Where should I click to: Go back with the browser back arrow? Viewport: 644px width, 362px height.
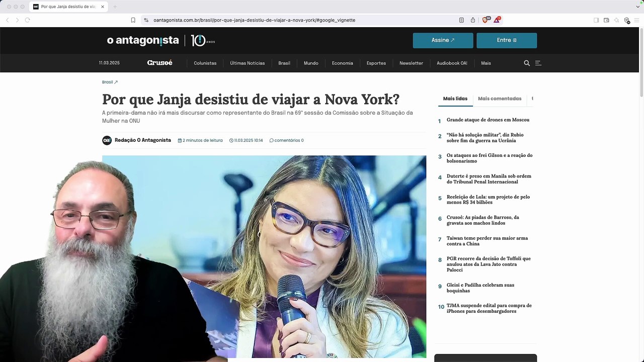tap(7, 20)
